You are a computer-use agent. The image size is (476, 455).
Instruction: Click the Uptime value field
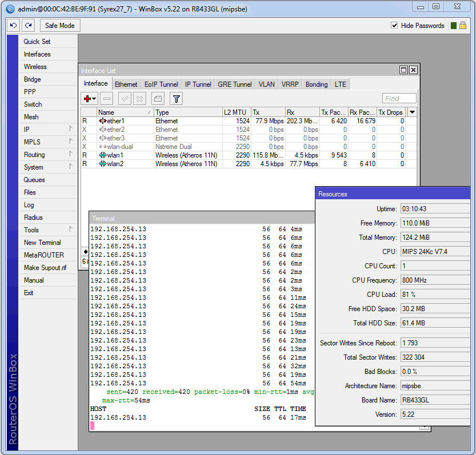coord(435,209)
